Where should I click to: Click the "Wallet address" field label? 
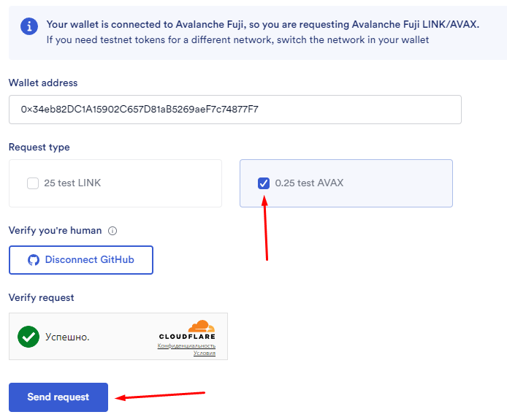click(43, 83)
